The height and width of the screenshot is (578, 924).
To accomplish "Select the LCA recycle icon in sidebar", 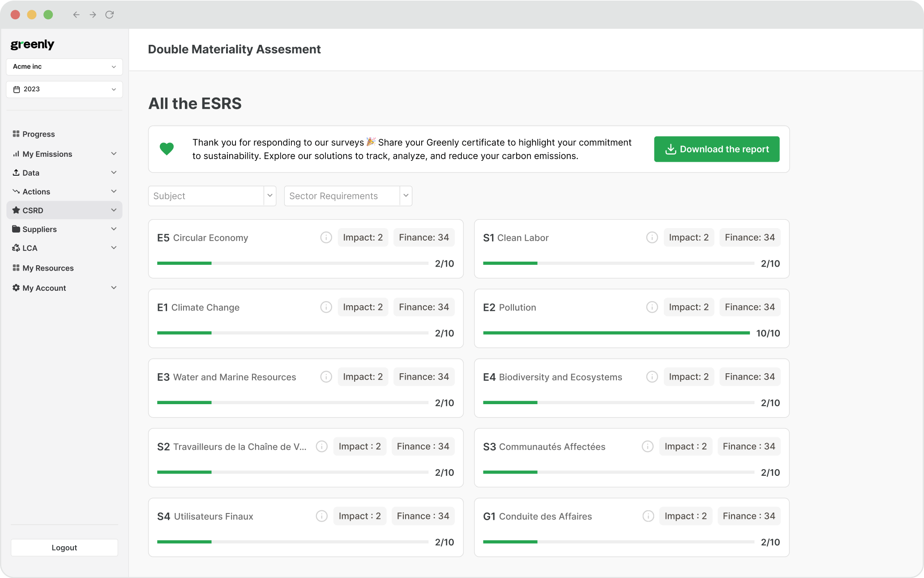I will (16, 248).
